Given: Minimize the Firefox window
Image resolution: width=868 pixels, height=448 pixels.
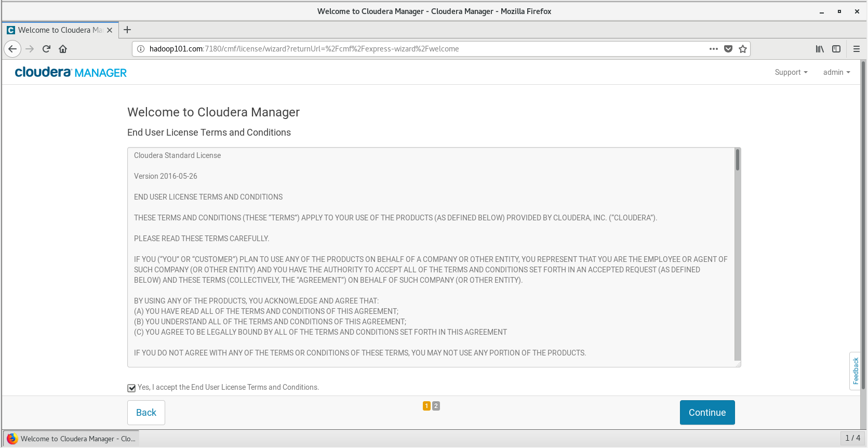Looking at the screenshot, I should click(x=822, y=11).
